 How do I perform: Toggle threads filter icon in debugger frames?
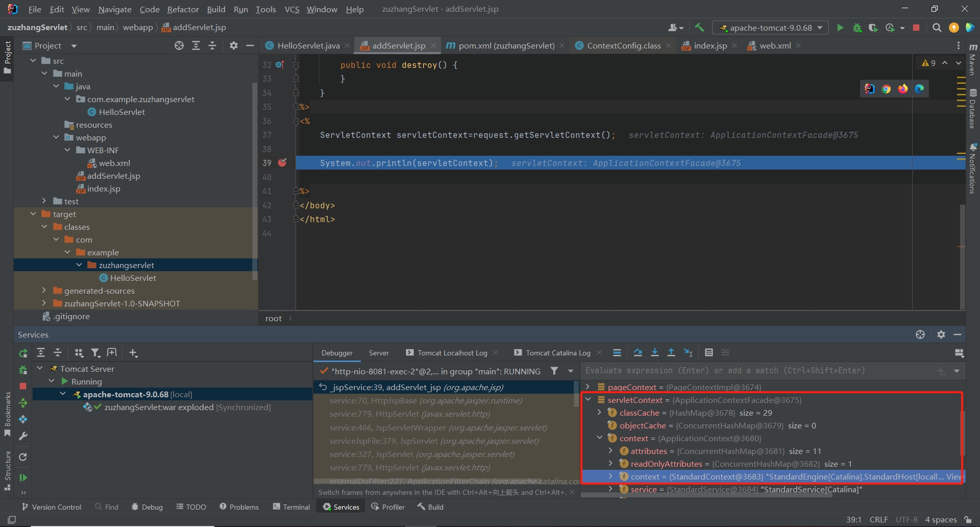554,371
